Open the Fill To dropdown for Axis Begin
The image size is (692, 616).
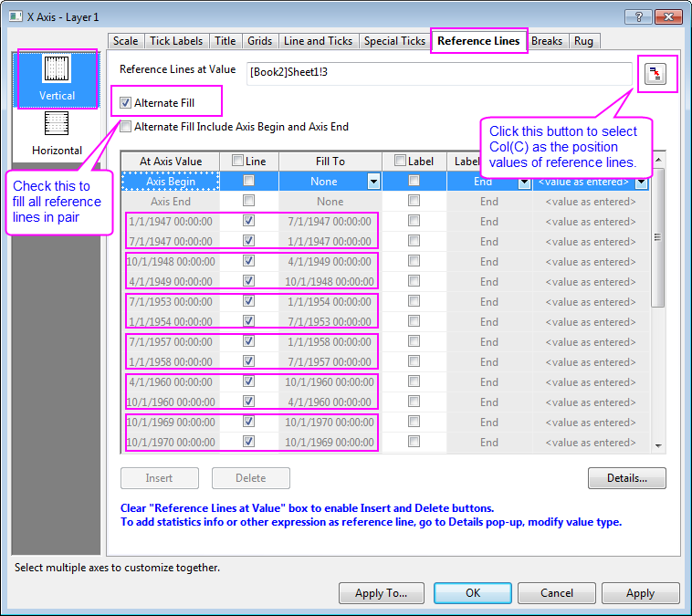pyautogui.click(x=373, y=182)
